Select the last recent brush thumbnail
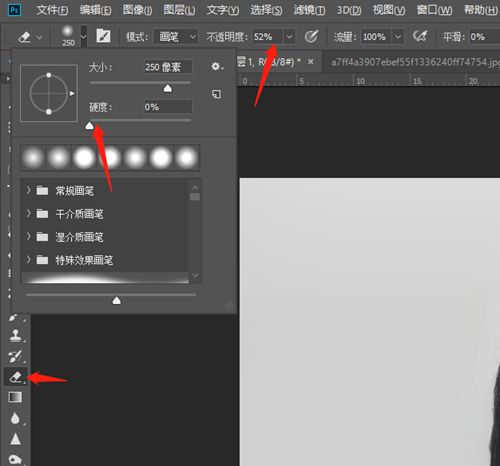This screenshot has height=466, width=500. (x=186, y=157)
